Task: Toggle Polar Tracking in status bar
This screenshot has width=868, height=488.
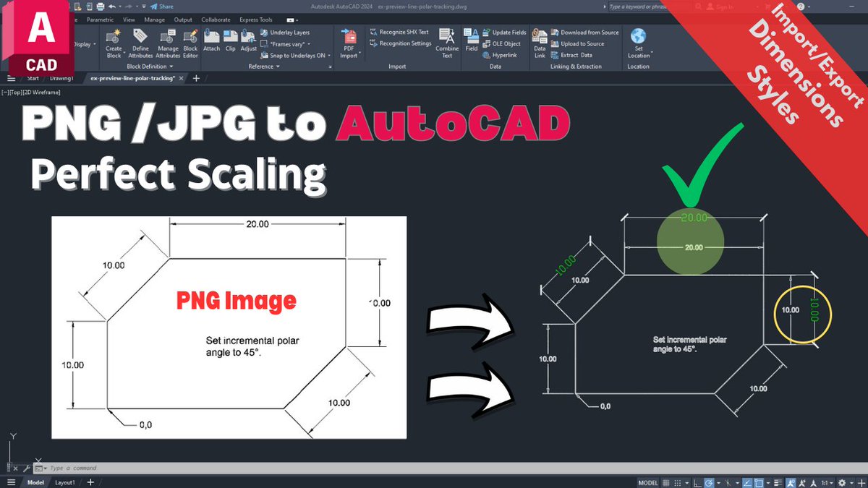Action: 710,482
